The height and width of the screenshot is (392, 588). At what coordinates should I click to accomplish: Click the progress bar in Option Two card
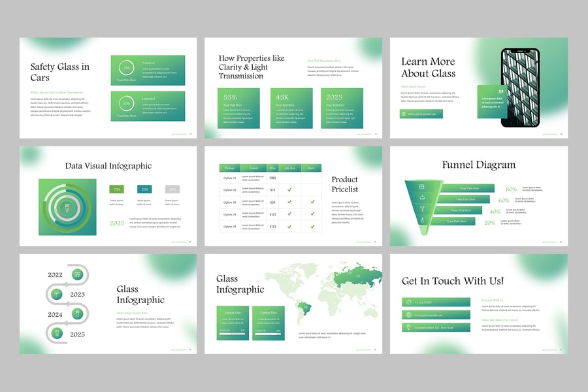268,331
